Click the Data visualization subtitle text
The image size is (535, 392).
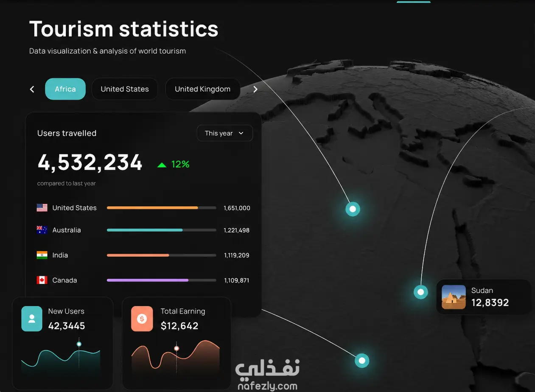(x=107, y=51)
